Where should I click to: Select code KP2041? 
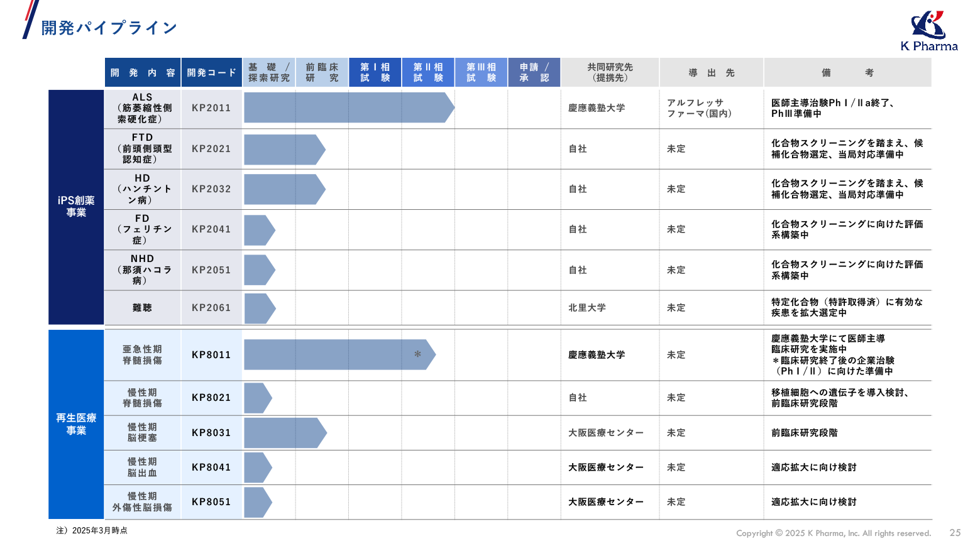[x=211, y=229]
